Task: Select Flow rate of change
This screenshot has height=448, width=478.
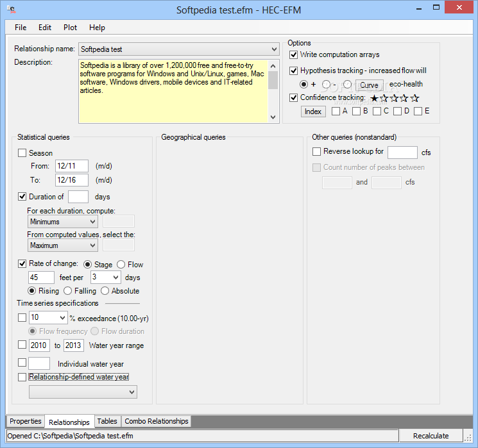Action: 121,264
